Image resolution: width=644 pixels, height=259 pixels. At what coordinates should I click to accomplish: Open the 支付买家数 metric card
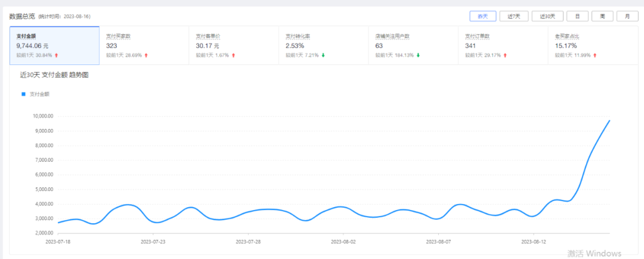(144, 45)
